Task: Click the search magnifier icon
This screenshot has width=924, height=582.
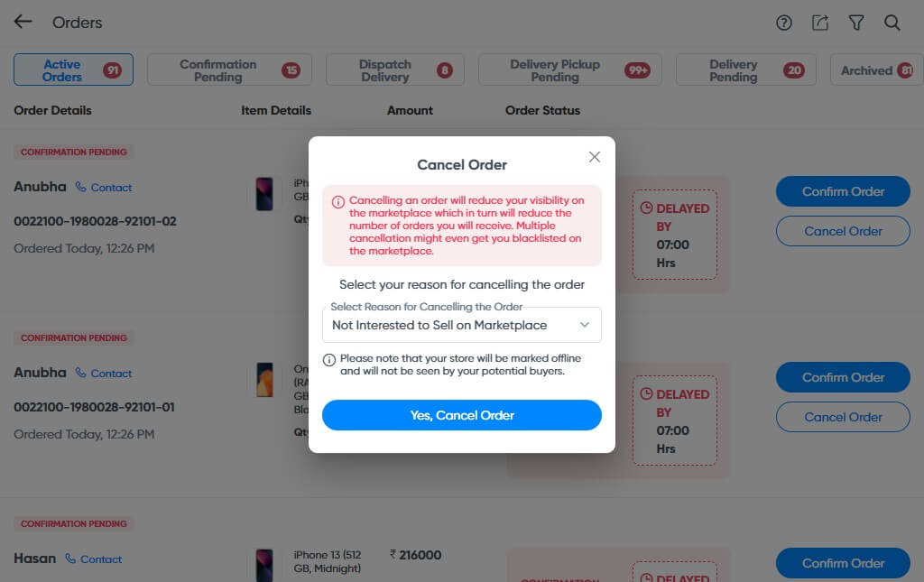Action: (892, 23)
